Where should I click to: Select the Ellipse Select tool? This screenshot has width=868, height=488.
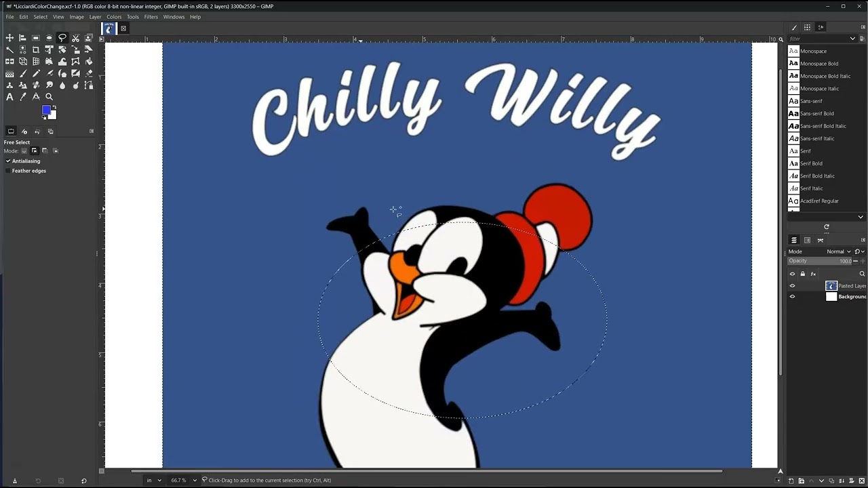coord(49,38)
